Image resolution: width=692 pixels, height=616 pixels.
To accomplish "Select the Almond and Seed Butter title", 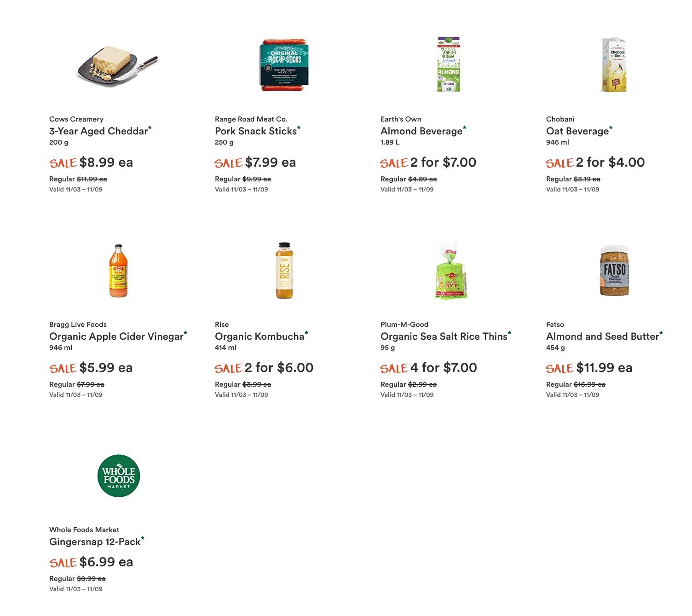I will (x=603, y=337).
